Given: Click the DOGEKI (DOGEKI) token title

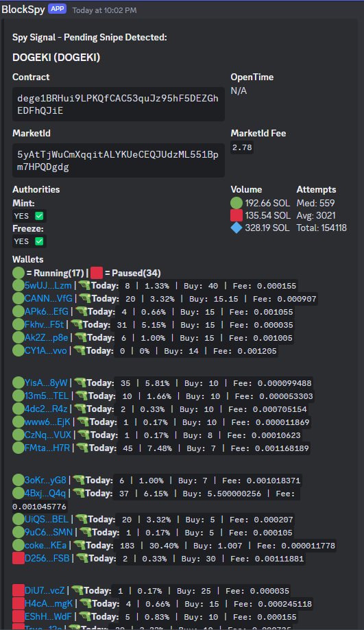Looking at the screenshot, I should [x=56, y=58].
